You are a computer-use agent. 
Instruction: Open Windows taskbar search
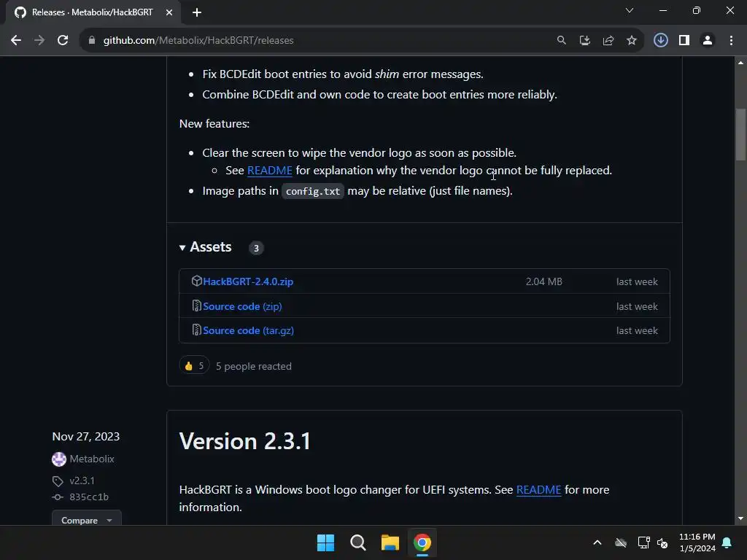(x=357, y=542)
